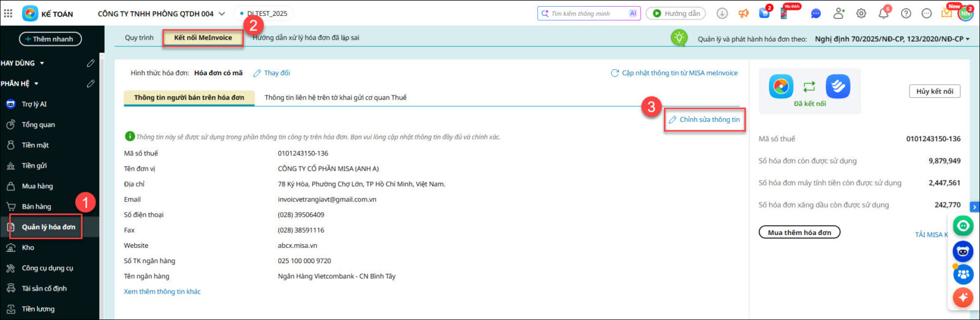Image resolution: width=980 pixels, height=320 pixels.
Task: Edit the PHÂN HỆ list pencil icon
Action: (91, 83)
